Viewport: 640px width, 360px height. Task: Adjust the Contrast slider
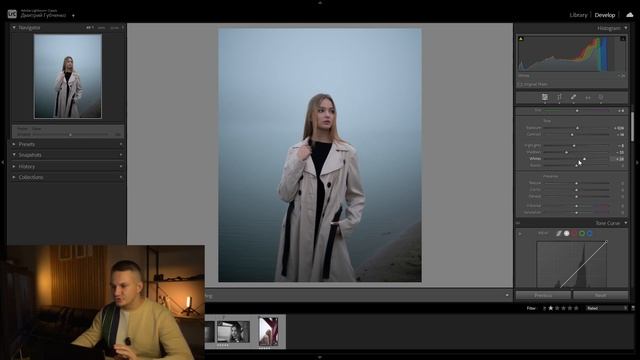(577, 134)
